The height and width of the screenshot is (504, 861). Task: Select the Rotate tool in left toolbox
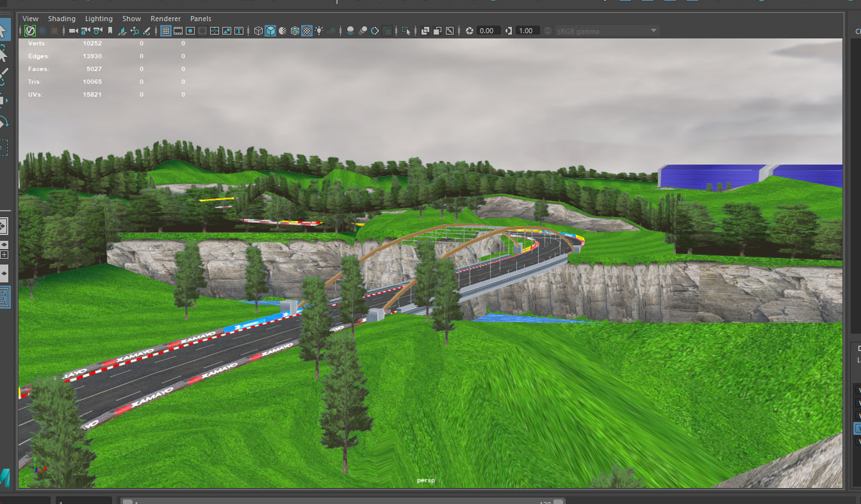4,122
